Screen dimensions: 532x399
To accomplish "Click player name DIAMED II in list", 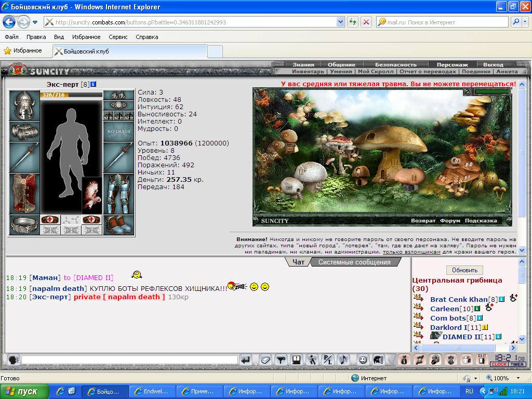I will tap(461, 337).
